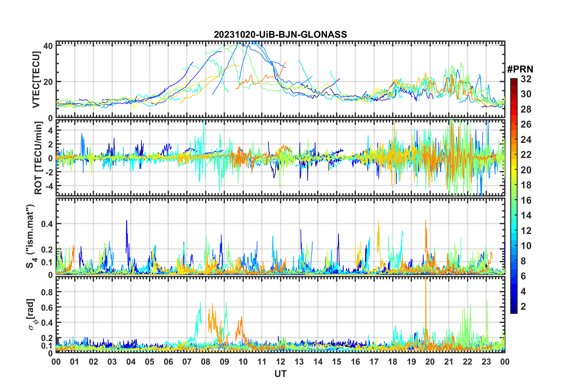Click the #PRN colorbar title
This screenshot has height=392, width=561.
[520, 69]
